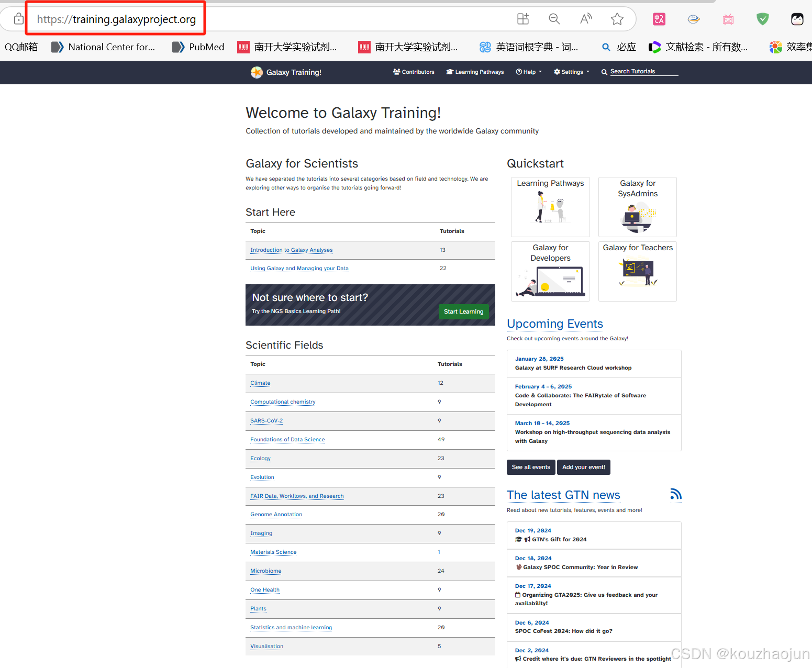Open the 文献检索 bookmark
This screenshot has width=812, height=668.
(698, 47)
